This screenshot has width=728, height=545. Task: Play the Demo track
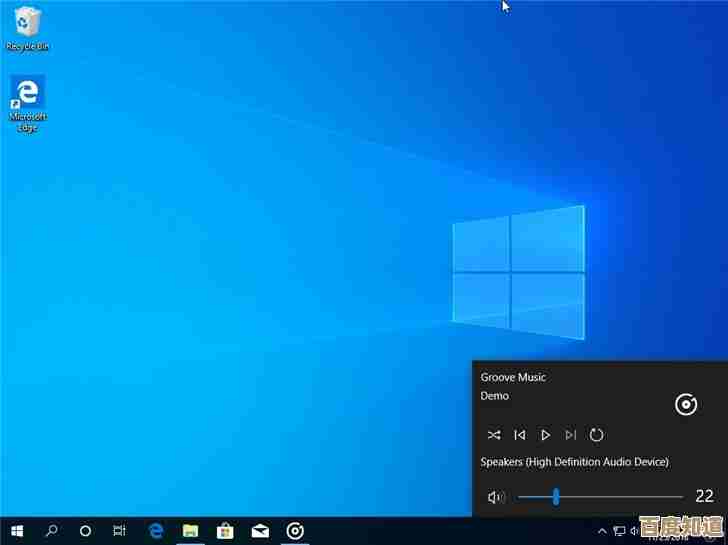click(x=546, y=435)
